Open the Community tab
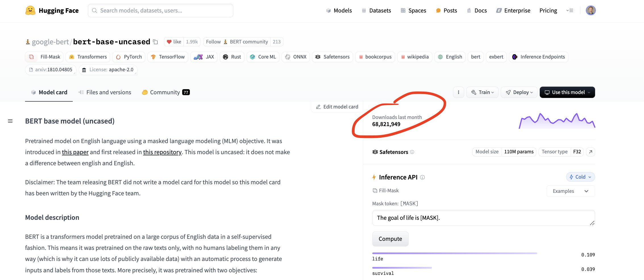The width and height of the screenshot is (644, 280). tap(166, 92)
